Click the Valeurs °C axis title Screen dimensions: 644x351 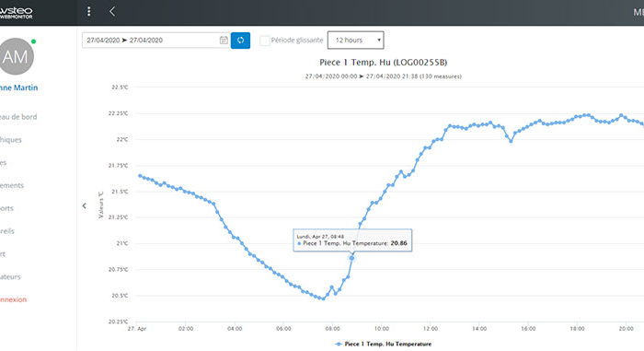tap(101, 205)
